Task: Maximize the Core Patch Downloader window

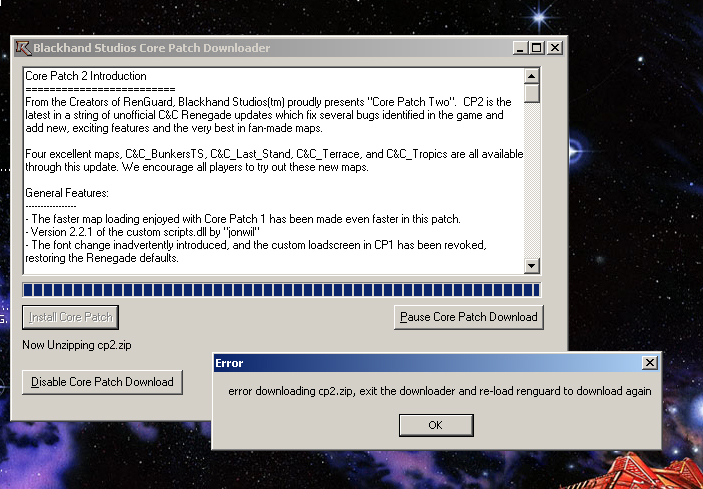Action: coord(537,48)
